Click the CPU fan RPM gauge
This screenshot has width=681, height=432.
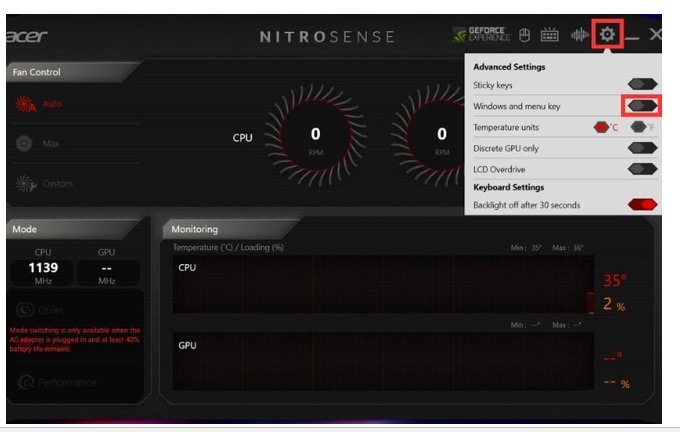[x=315, y=136]
